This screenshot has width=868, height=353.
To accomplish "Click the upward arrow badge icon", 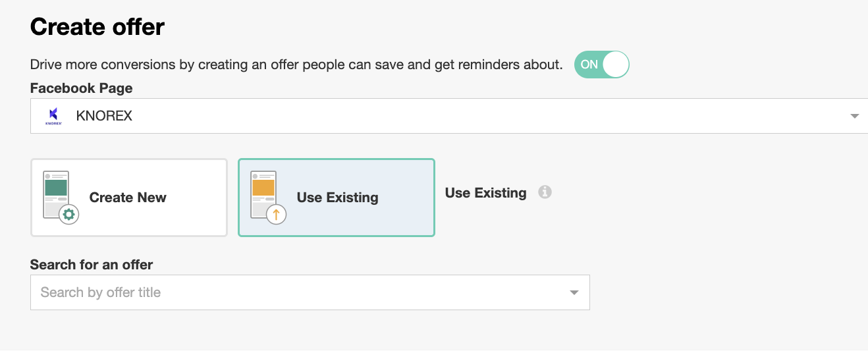I will point(276,215).
